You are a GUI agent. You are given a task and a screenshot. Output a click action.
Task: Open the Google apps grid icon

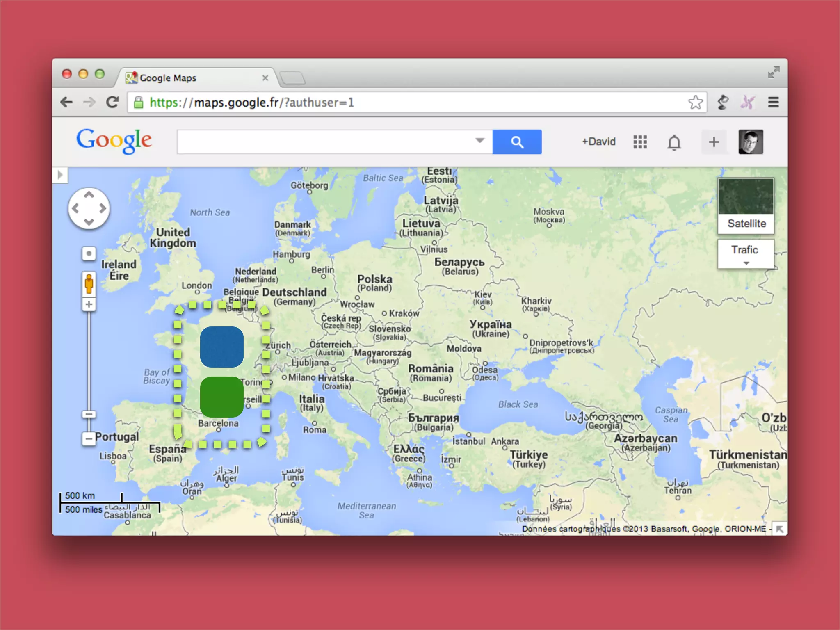pos(640,142)
